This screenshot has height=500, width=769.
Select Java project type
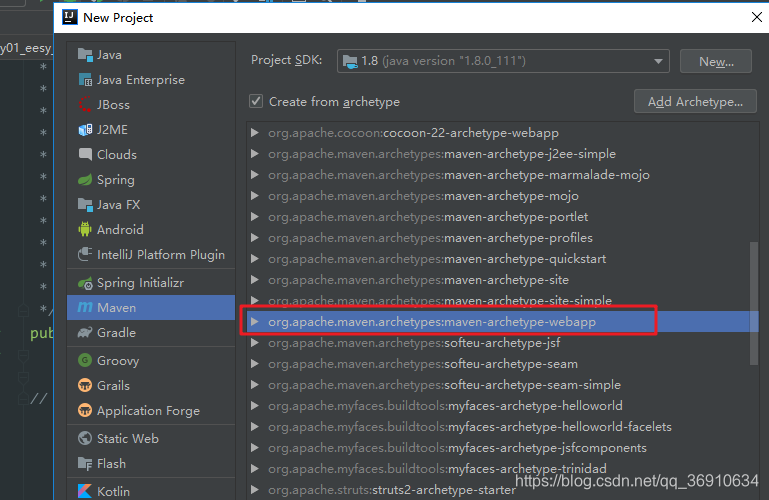(x=151, y=55)
